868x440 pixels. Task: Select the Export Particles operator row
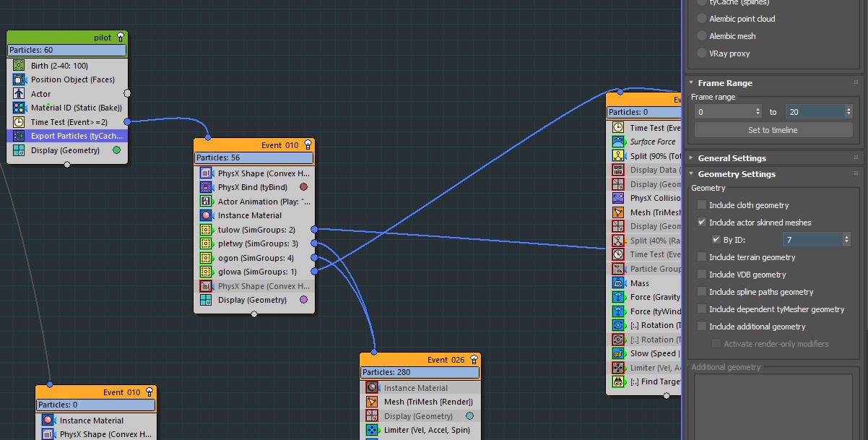pyautogui.click(x=77, y=136)
